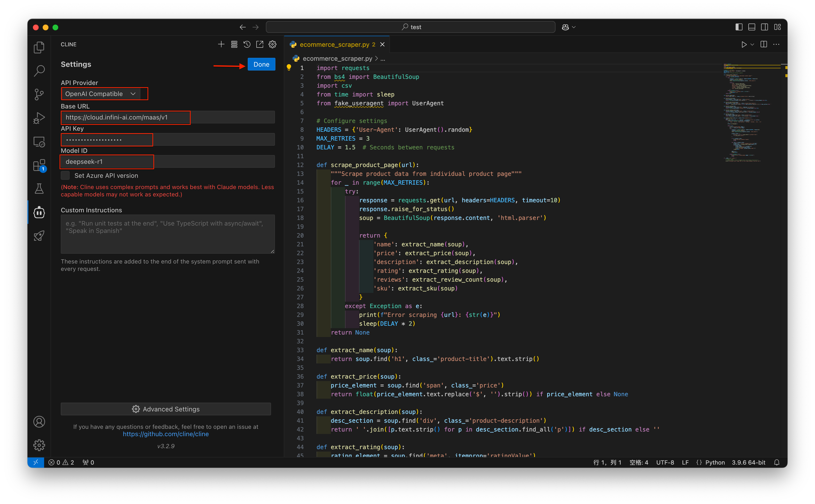
Task: Click the Python language mode in status bar
Action: tap(715, 462)
